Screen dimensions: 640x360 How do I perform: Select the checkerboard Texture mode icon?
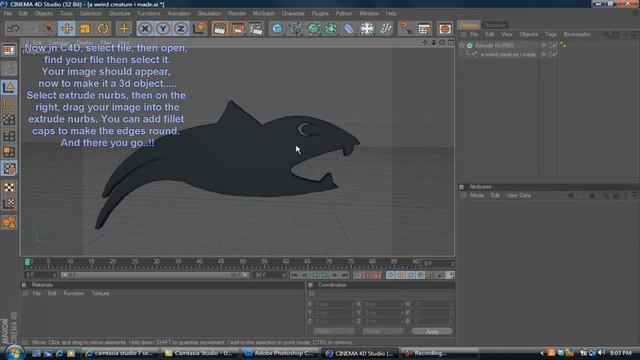click(9, 187)
